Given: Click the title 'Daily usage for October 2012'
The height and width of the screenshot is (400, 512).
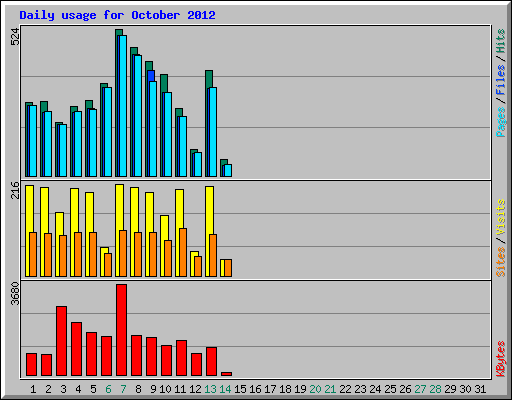Looking at the screenshot, I should point(117,15).
